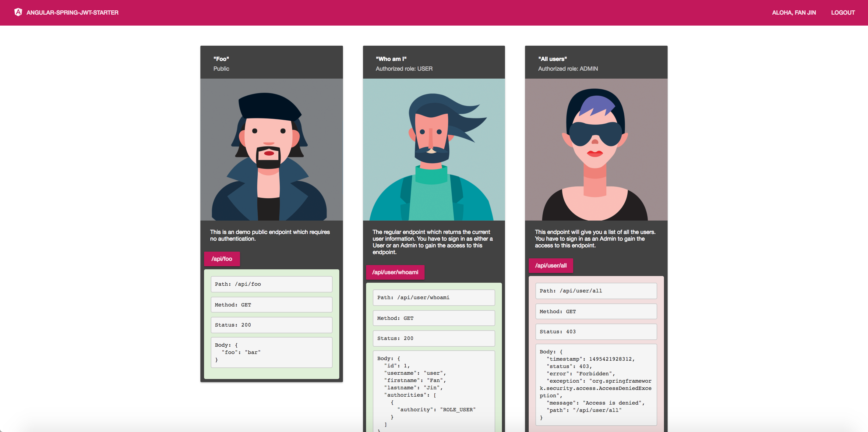Click the "timestamp": 1495421928312 line
The height and width of the screenshot is (432, 868).
590,359
